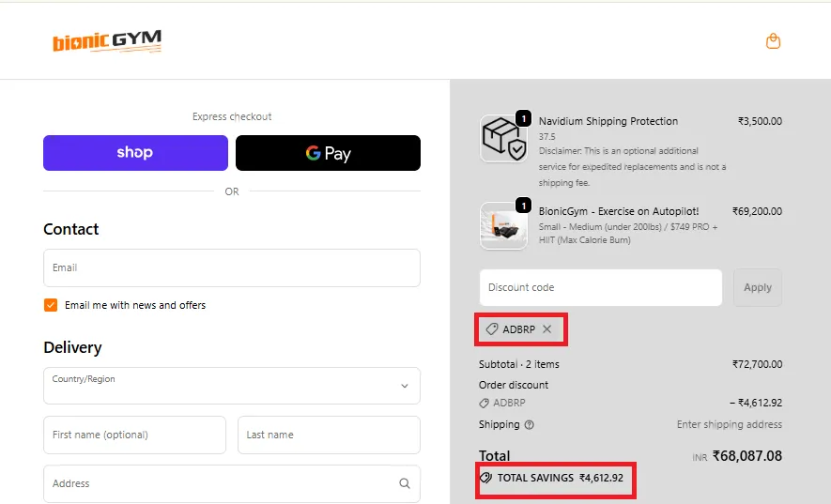Click the address search magnifier icon
Screen dimensions: 831x504
(404, 483)
